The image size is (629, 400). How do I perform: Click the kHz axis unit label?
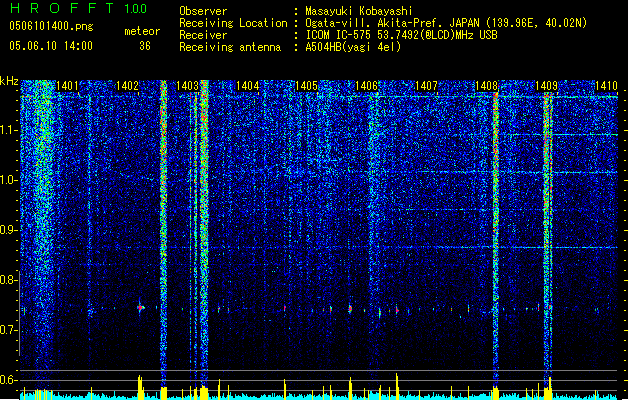click(x=9, y=81)
